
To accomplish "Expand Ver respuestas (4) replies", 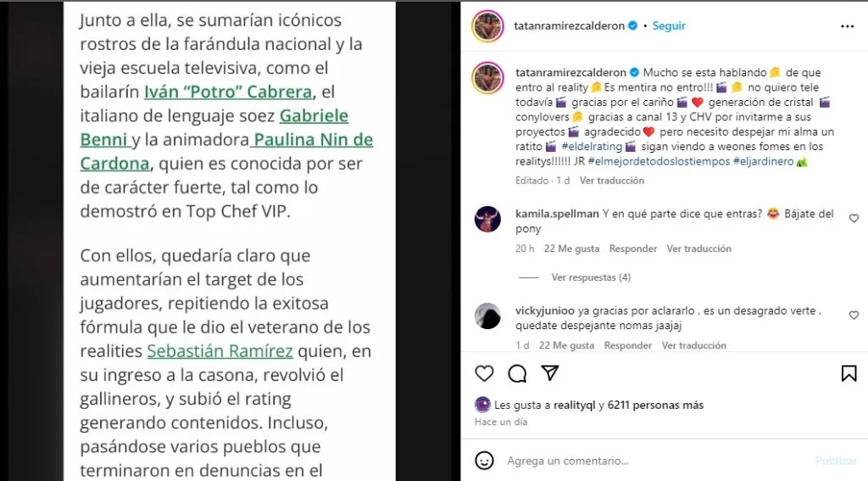I will pos(591,277).
